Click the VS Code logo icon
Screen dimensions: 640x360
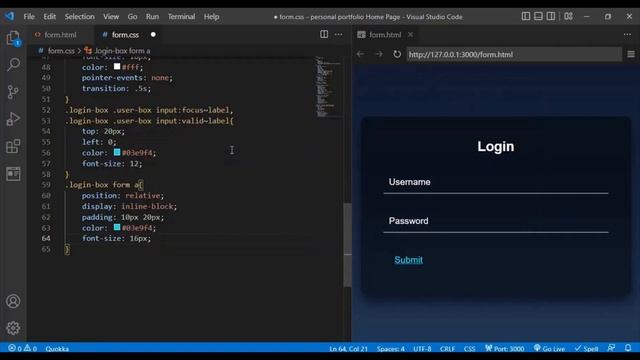10,16
